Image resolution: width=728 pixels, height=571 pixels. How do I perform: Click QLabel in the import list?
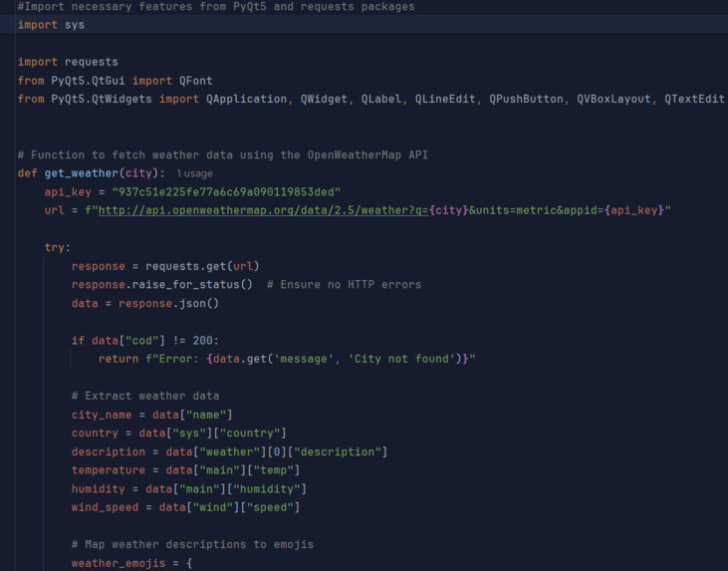381,99
